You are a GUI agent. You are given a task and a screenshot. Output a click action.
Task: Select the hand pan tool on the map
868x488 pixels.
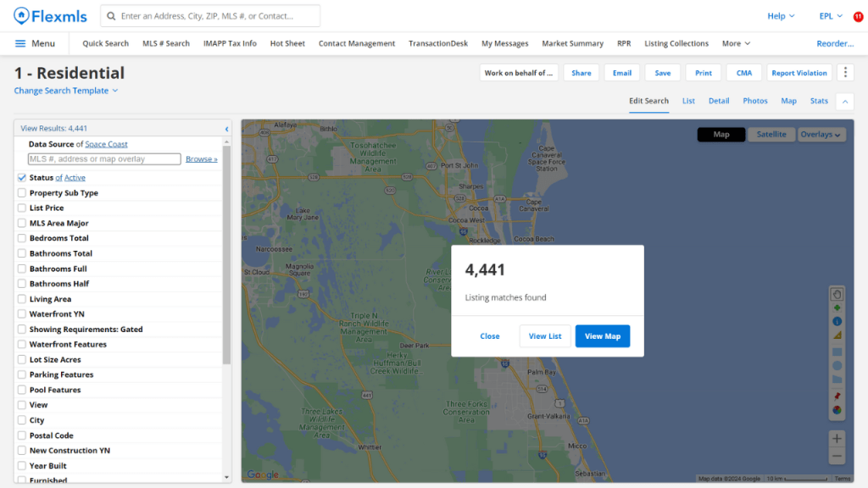(837, 294)
